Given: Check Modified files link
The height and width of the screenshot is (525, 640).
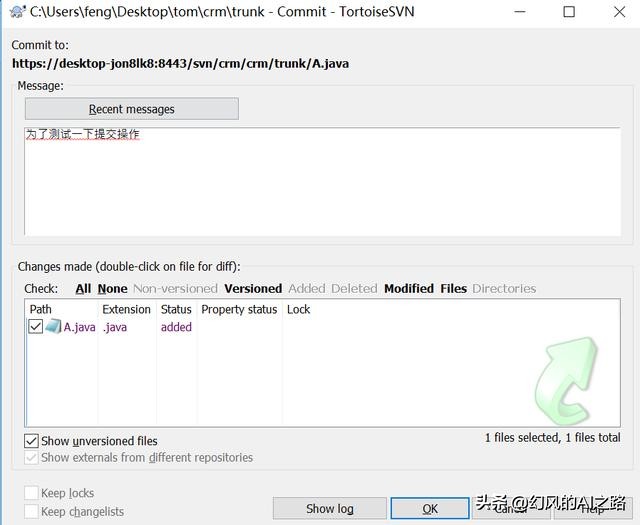Looking at the screenshot, I should pos(409,289).
